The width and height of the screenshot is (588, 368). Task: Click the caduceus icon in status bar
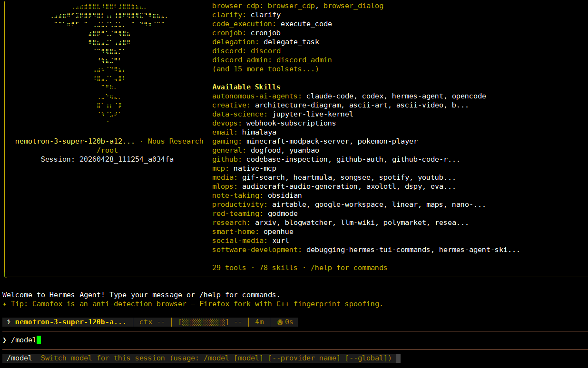9,322
